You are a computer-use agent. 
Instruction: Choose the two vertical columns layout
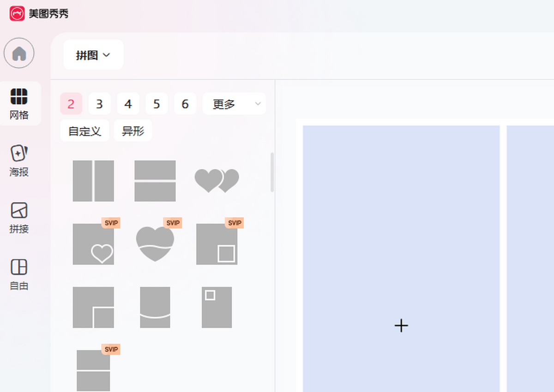tap(93, 181)
